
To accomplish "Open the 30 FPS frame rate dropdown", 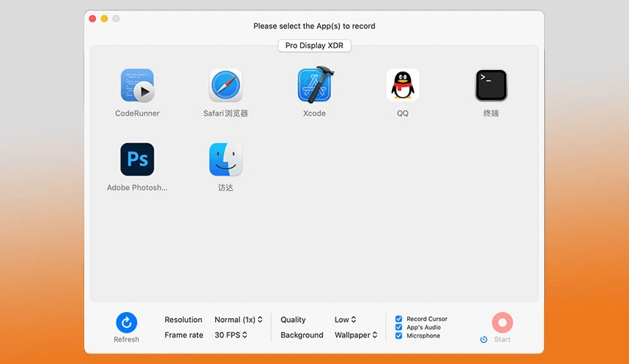I will click(231, 335).
